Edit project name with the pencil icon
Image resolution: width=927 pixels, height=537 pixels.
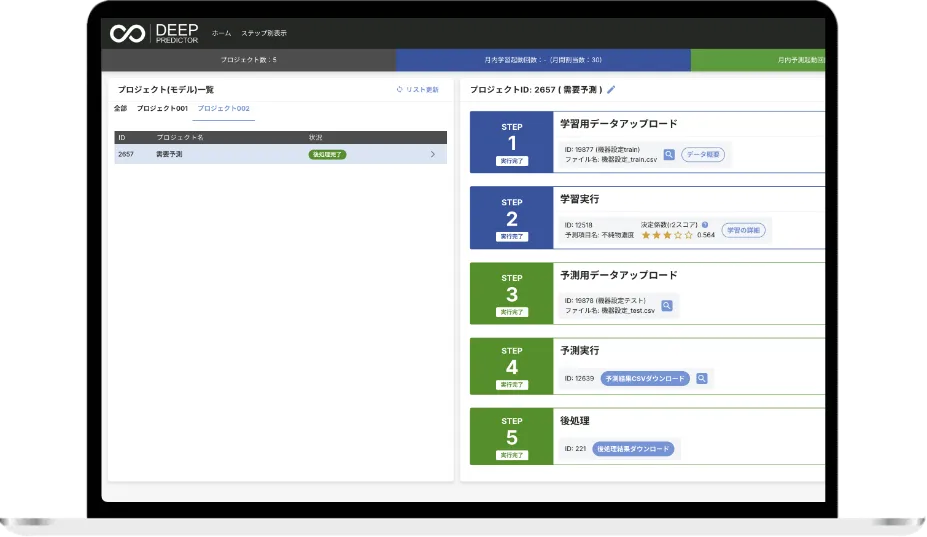coord(611,89)
